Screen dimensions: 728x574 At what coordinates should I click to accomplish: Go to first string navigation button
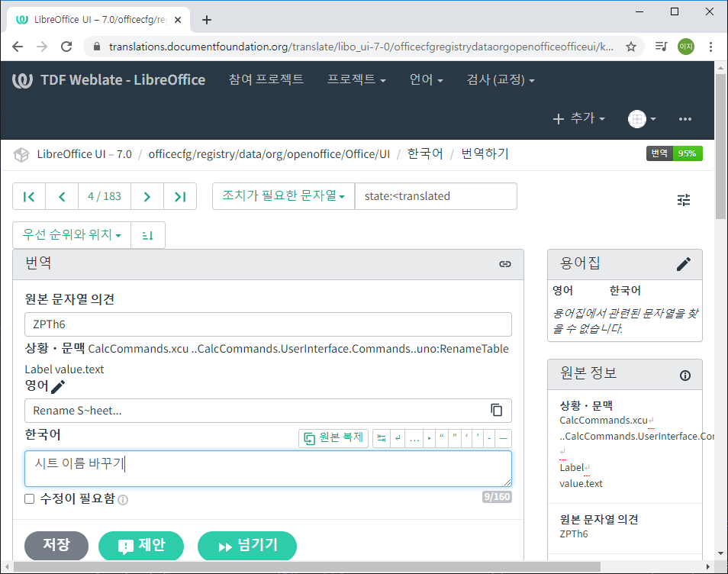coord(29,196)
